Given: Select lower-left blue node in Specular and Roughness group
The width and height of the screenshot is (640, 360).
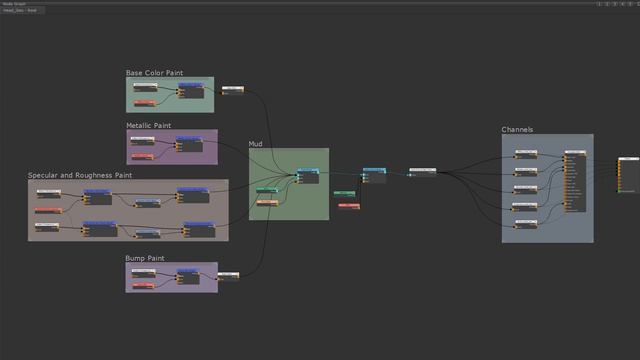Looking at the screenshot, I should [x=100, y=229].
